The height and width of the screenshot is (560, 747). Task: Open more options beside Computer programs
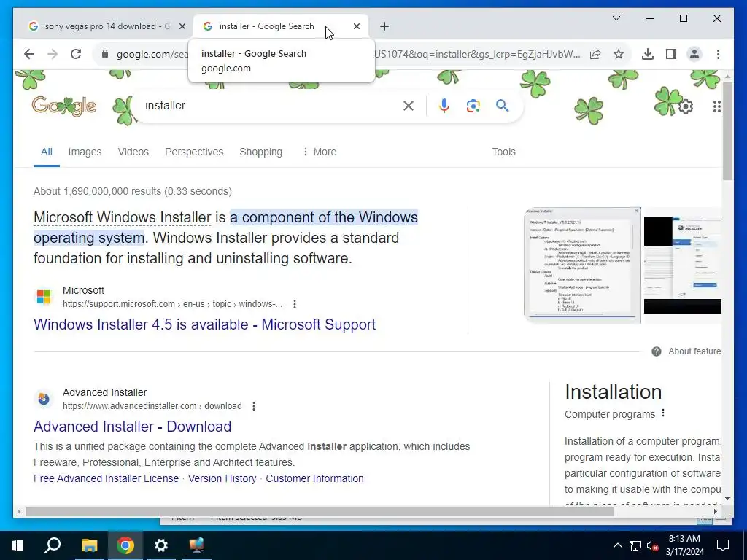663,413
